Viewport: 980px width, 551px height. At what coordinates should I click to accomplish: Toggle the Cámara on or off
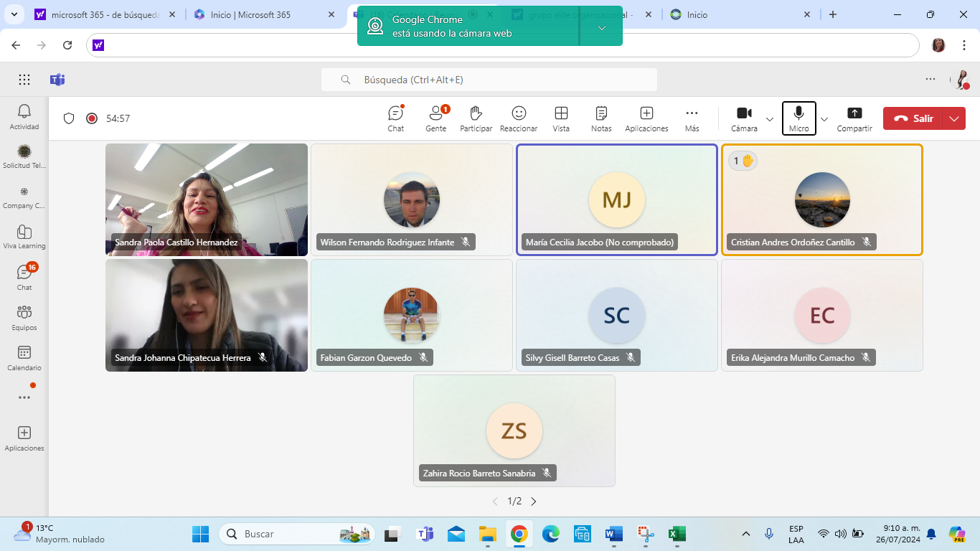click(744, 118)
